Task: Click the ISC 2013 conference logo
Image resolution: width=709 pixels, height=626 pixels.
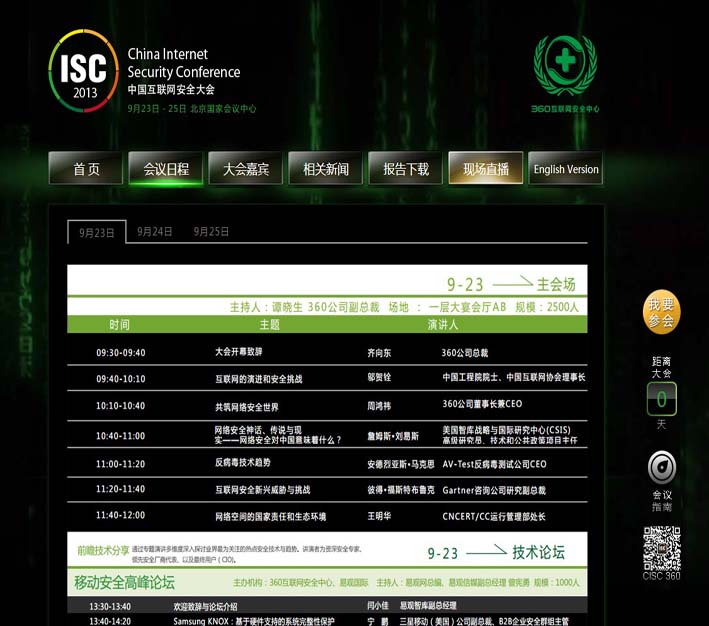Action: tap(84, 71)
